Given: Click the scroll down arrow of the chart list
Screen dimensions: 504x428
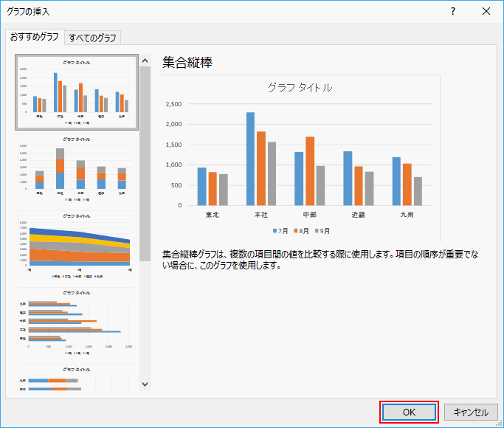Looking at the screenshot, I should click(x=145, y=384).
